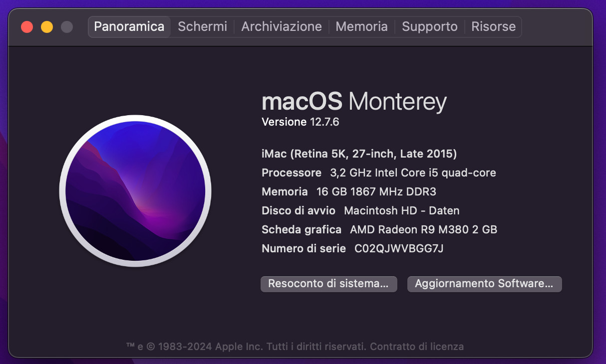Click the Versione 12.7.6 text
Screen dimensions: 606x364
pos(301,122)
